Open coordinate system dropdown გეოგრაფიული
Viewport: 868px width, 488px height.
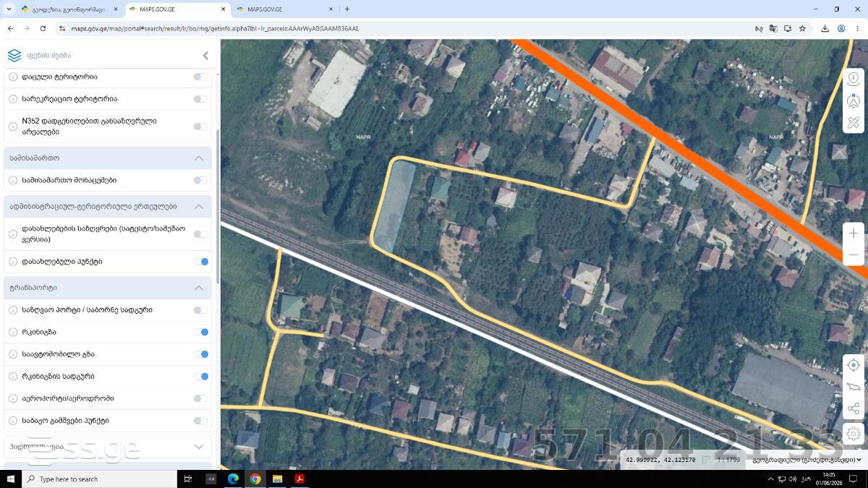coord(807,460)
